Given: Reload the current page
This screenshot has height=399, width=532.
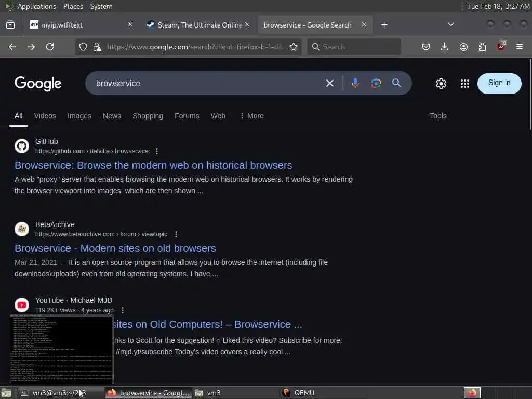Looking at the screenshot, I should click(50, 47).
